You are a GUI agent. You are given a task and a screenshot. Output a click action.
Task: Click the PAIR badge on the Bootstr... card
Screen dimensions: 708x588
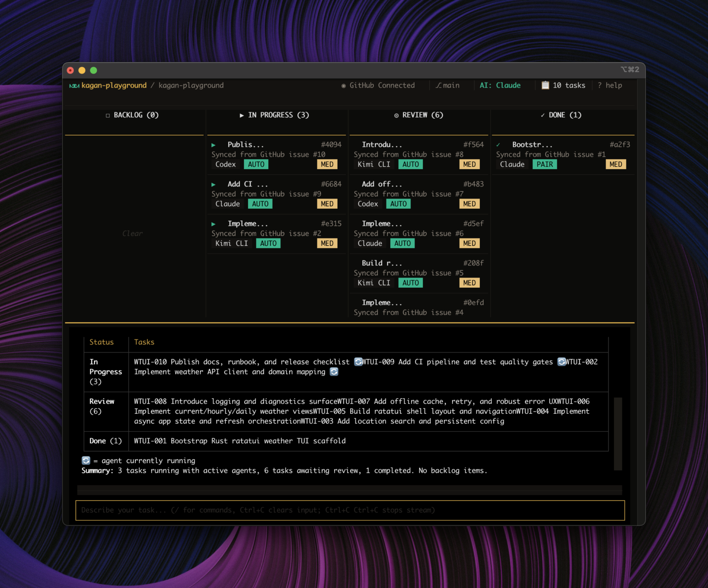tap(545, 165)
